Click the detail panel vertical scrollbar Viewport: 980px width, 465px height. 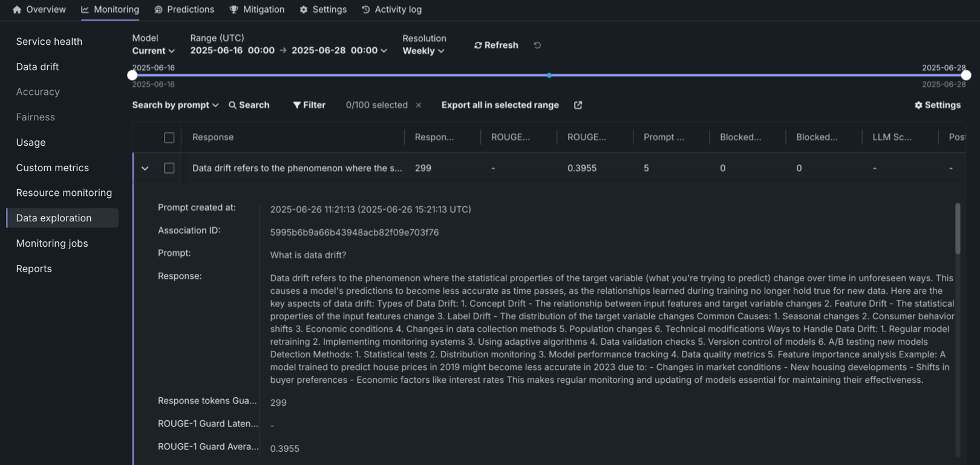[958, 230]
